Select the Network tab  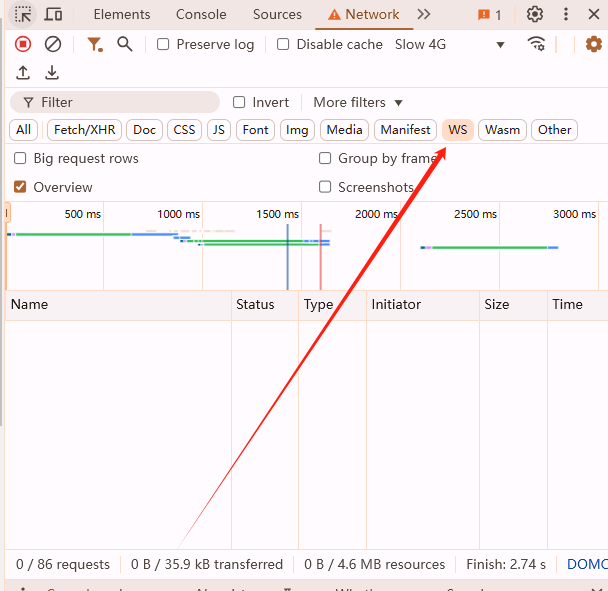tap(364, 15)
